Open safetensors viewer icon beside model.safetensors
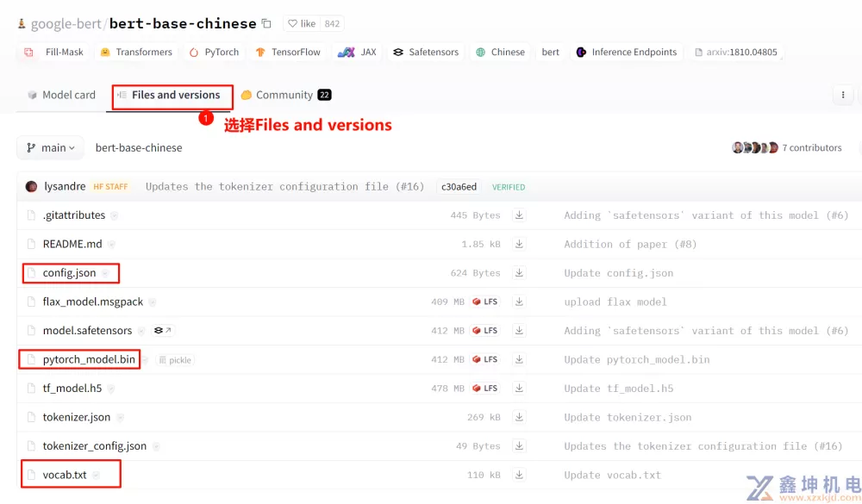The image size is (862, 504). click(163, 330)
